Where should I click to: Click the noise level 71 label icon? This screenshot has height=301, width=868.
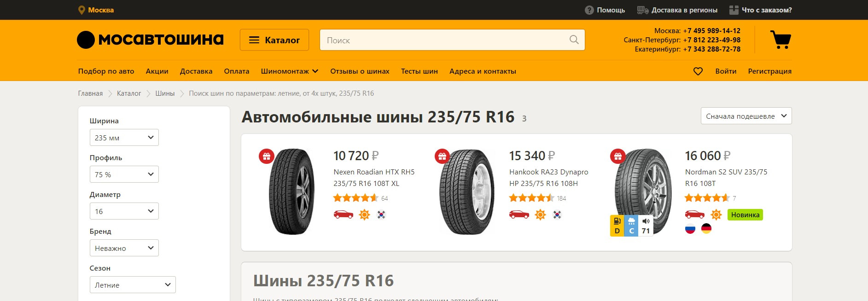[646, 226]
